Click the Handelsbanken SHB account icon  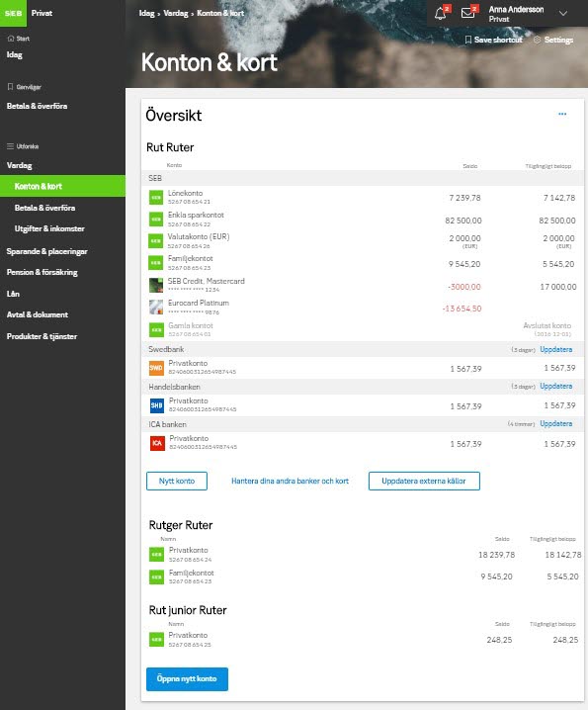coord(156,405)
